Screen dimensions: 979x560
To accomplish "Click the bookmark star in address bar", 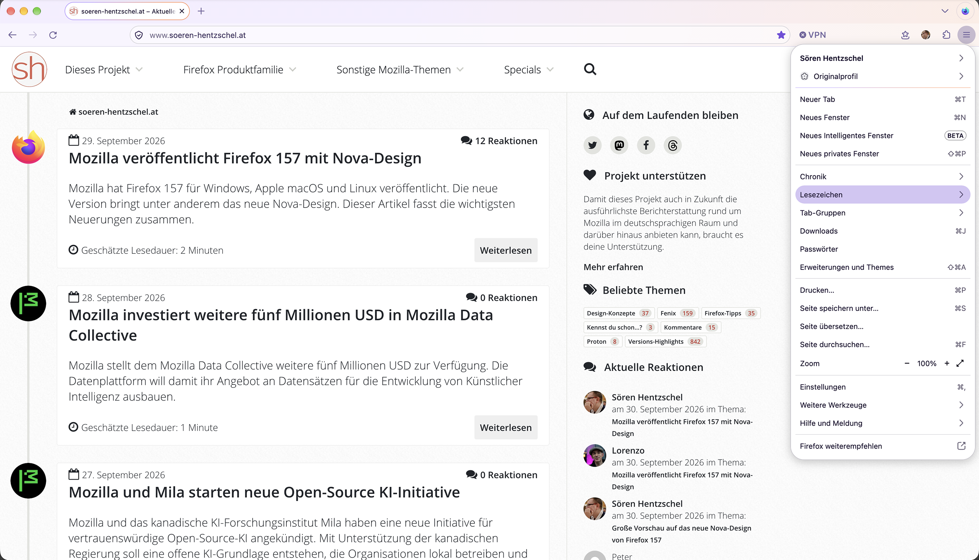I will click(x=781, y=35).
